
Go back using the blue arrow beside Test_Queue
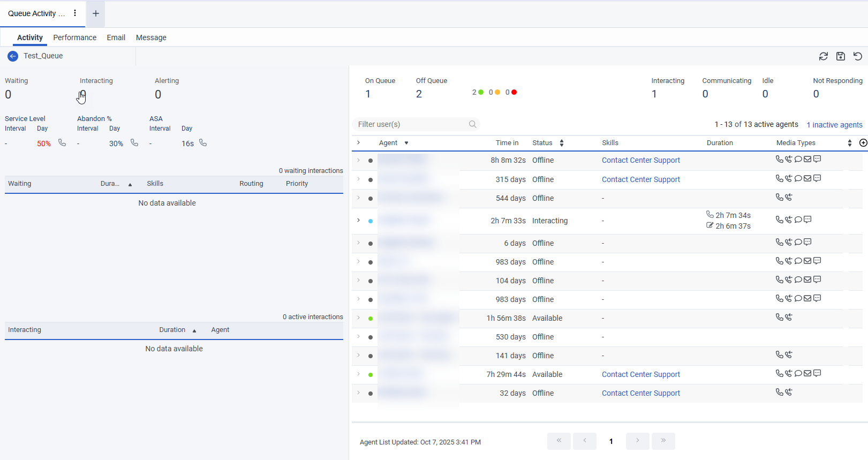[x=13, y=56]
